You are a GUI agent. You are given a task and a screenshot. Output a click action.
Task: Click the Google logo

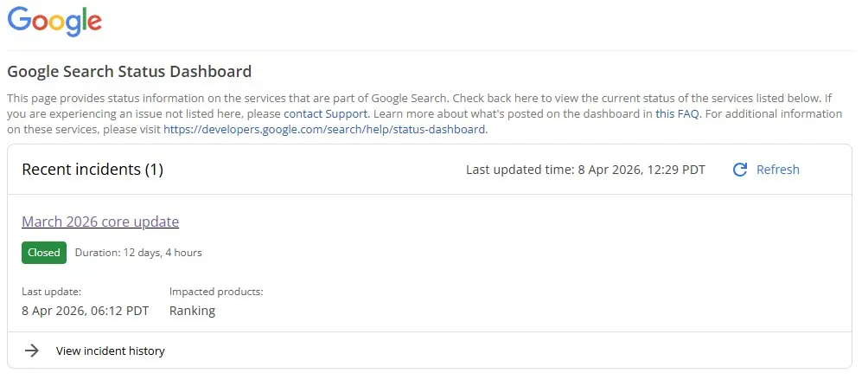click(54, 22)
